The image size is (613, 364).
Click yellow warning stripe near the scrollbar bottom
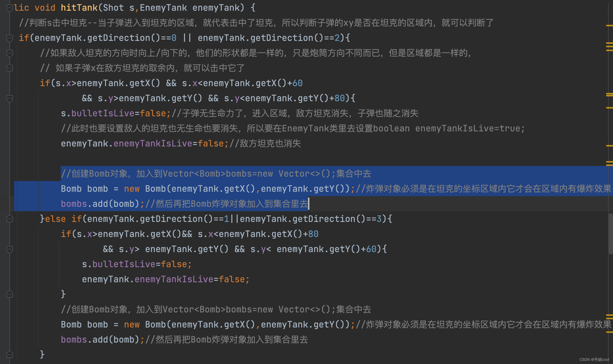[609, 332]
